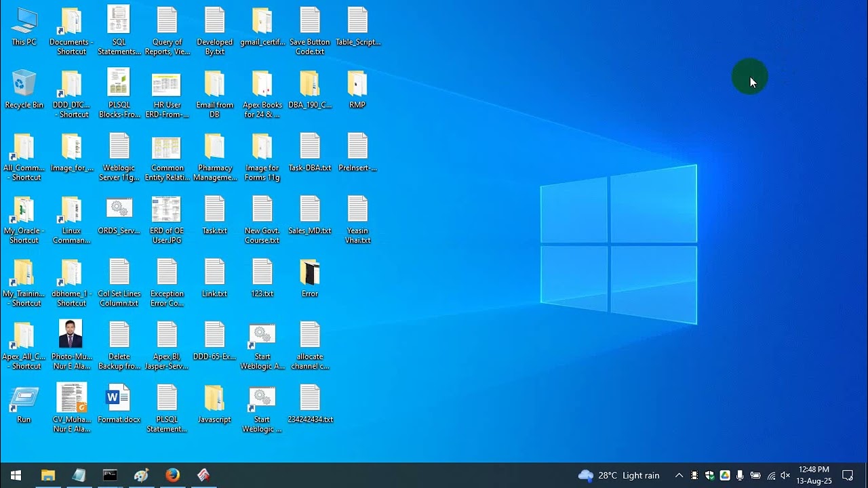Open the Command Prompt taskbar app
The image size is (868, 488).
pyautogui.click(x=110, y=475)
